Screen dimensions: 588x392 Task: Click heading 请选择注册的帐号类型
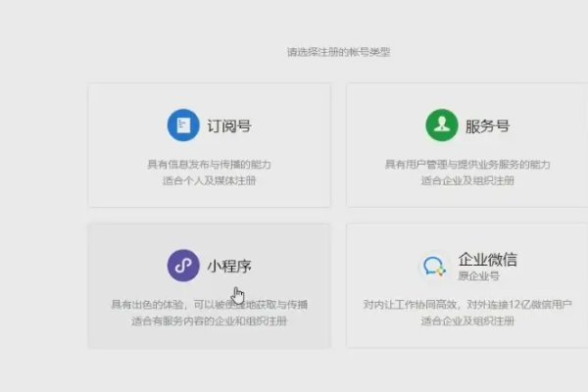point(339,52)
